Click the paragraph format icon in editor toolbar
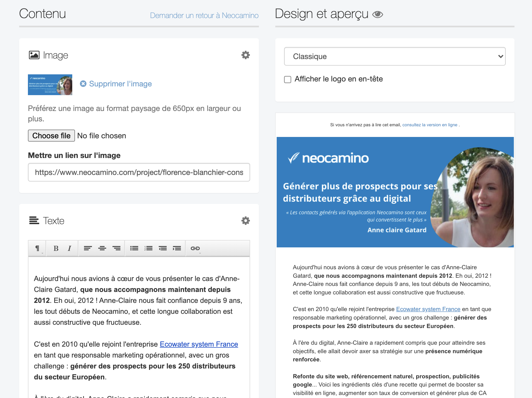 pyautogui.click(x=37, y=248)
